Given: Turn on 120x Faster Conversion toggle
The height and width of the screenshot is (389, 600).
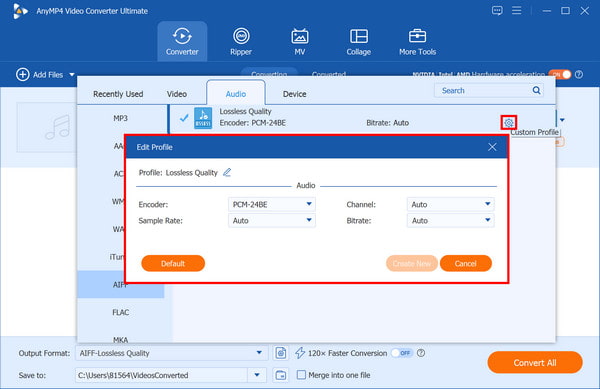Looking at the screenshot, I should coord(402,353).
